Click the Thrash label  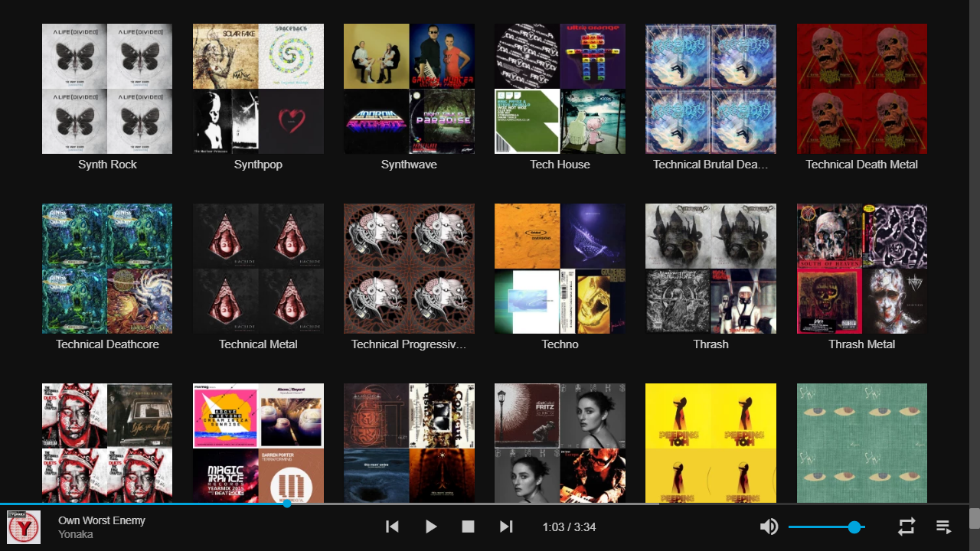tap(710, 344)
